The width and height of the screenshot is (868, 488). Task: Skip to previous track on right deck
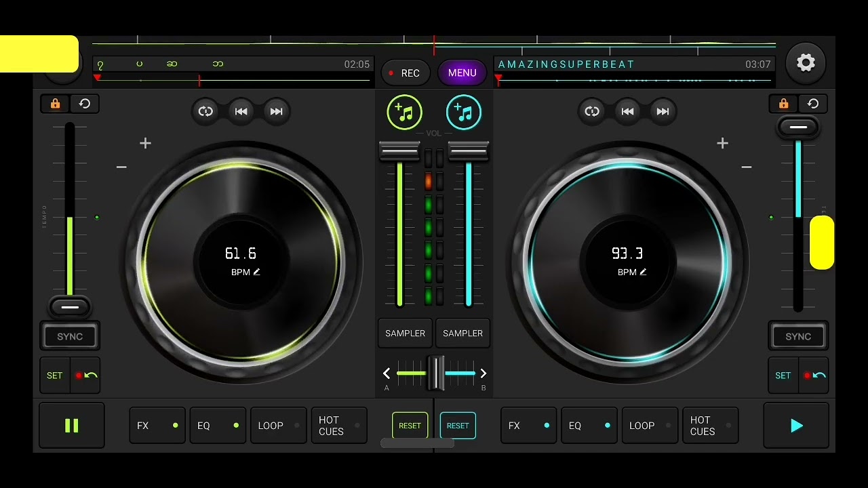point(627,111)
